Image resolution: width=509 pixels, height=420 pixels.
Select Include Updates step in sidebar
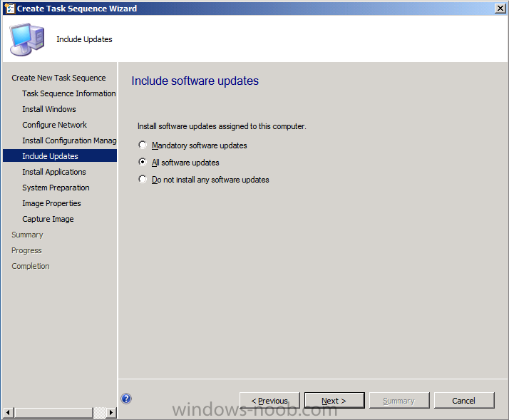(x=60, y=156)
